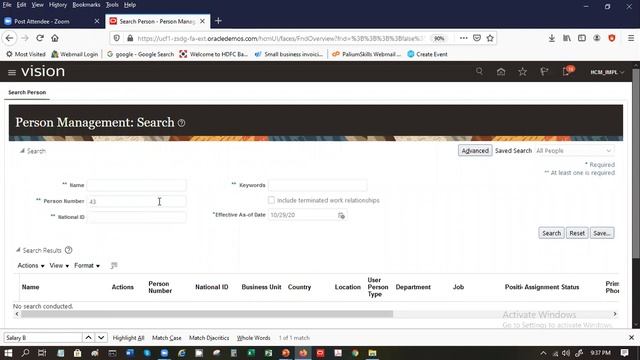
Task: Open the File menu
Action: click(x=7, y=5)
